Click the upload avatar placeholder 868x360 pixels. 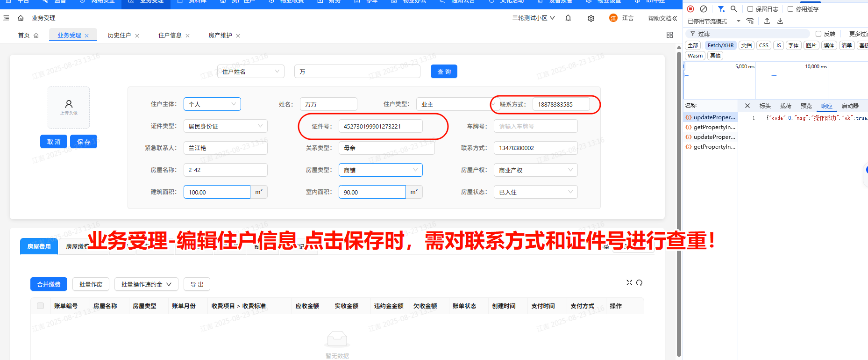click(x=69, y=107)
